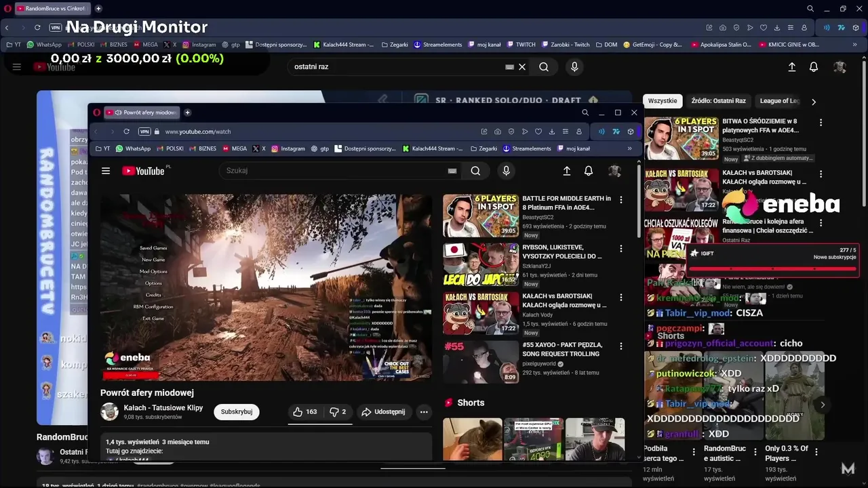The image size is (868, 488).
Task: Open YouTube guide menu in front window
Action: 106,171
